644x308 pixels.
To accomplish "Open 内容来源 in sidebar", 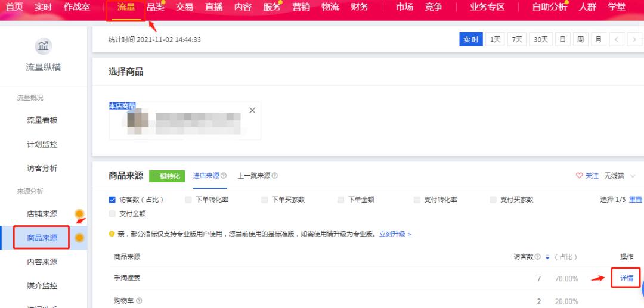I will (x=42, y=262).
